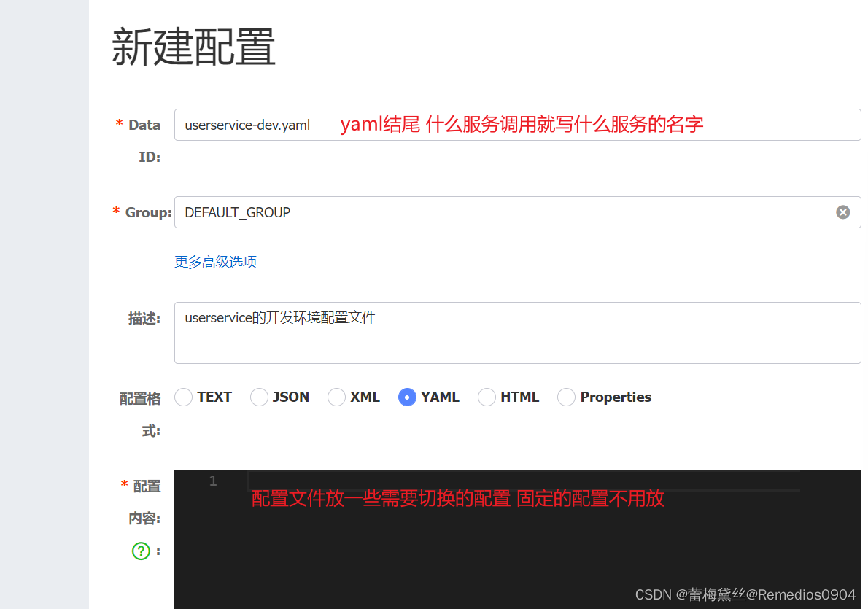Click the Data ID input field
Screen dimensions: 868x609
516,125
